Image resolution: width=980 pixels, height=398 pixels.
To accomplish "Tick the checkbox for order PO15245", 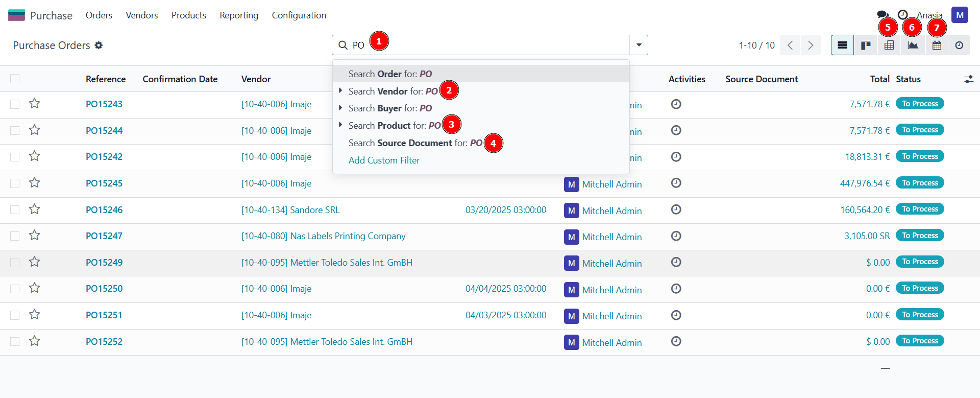I will pyautogui.click(x=15, y=183).
